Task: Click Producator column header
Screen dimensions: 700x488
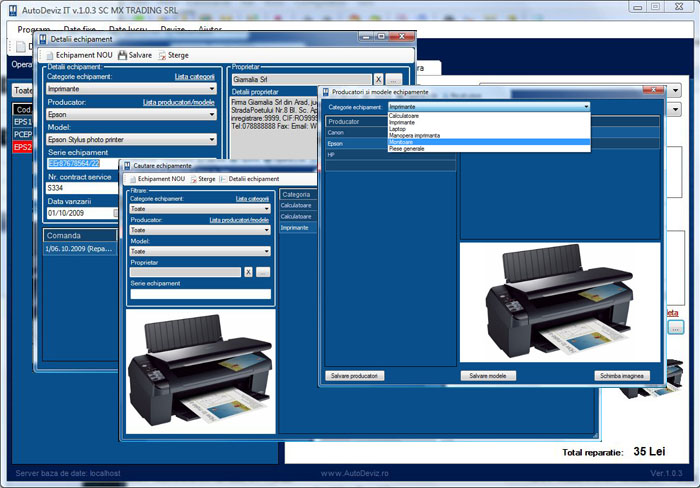Action: (357, 121)
